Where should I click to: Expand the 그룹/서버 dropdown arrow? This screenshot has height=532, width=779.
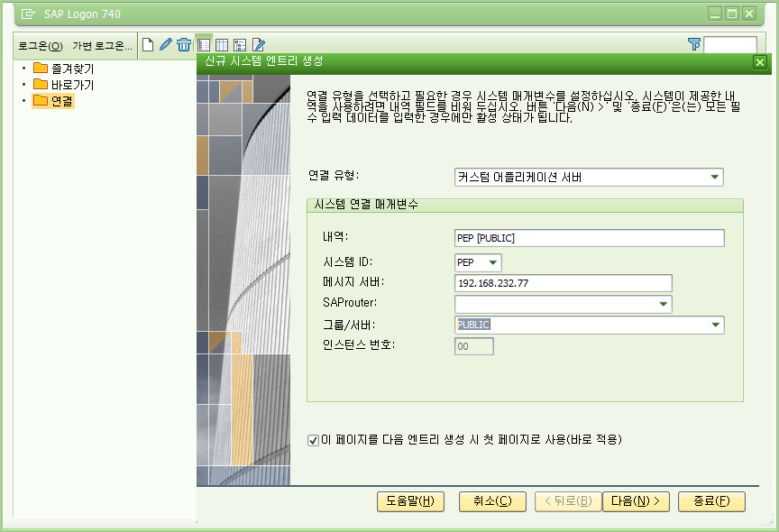point(714,326)
